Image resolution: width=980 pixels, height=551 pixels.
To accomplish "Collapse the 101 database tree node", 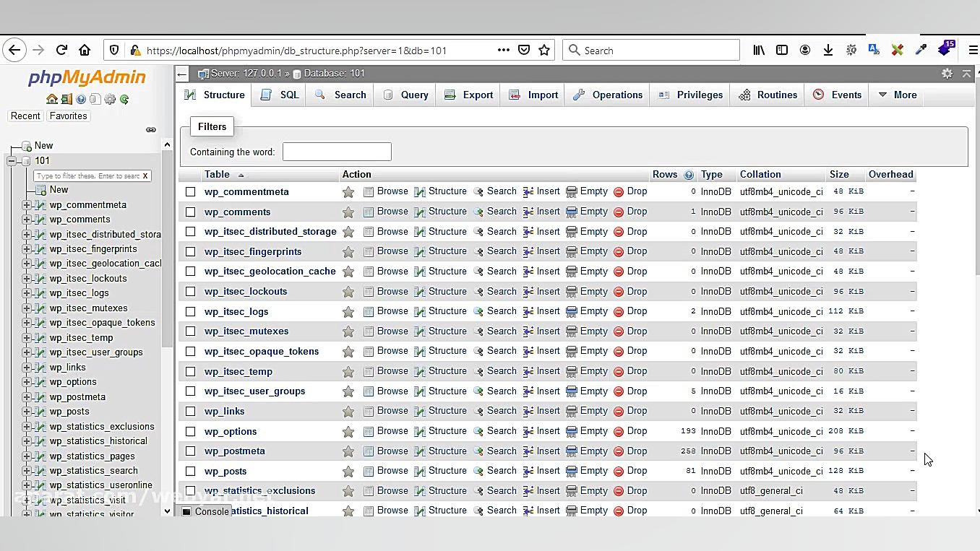I will coord(12,161).
